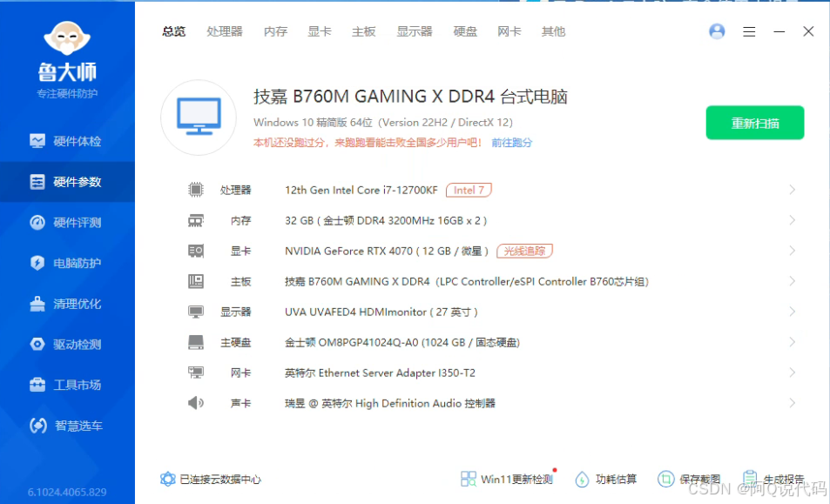Click the 驱动检测 gear icon
This screenshot has width=830, height=504.
[37, 345]
